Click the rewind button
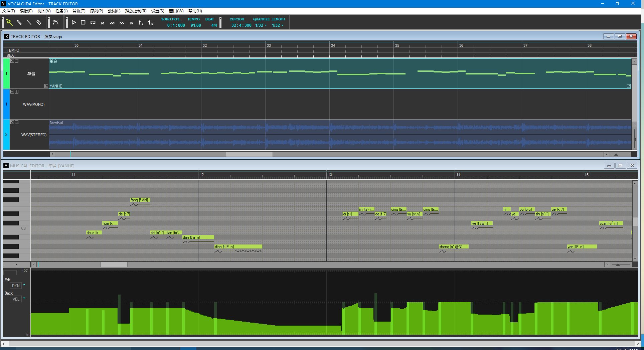The height and width of the screenshot is (350, 644). click(x=112, y=23)
